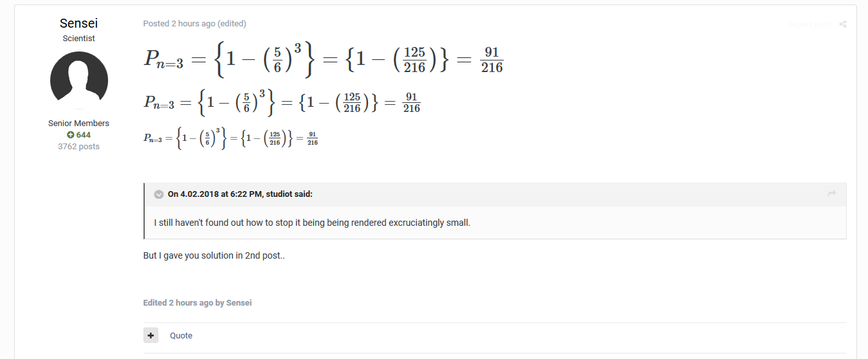Open the Sensei username link
The image size is (868, 359).
(x=79, y=23)
